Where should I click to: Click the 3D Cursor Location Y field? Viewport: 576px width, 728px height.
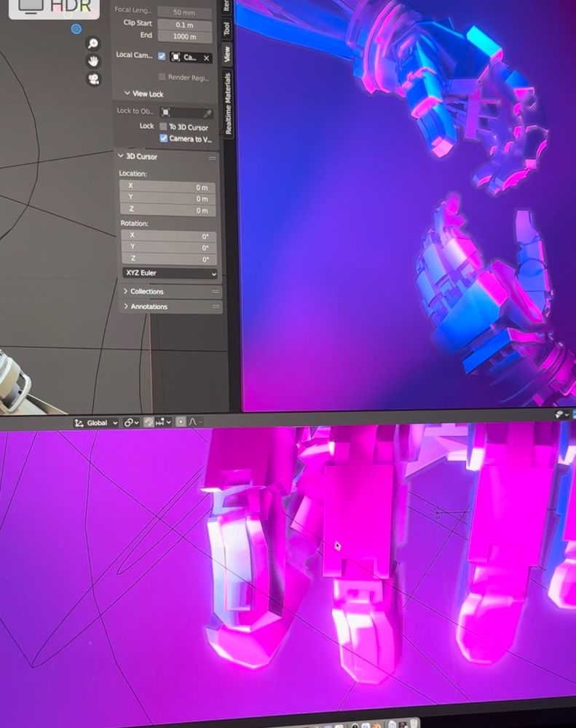(x=167, y=198)
